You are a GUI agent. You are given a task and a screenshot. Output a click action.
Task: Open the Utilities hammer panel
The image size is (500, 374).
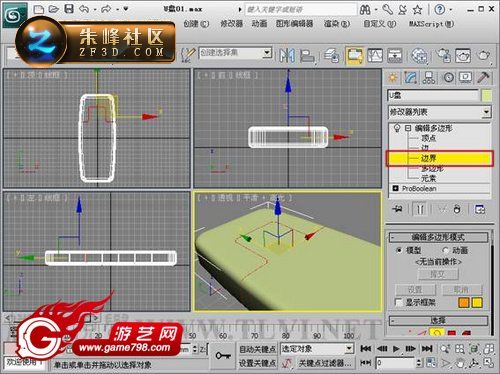[x=484, y=78]
